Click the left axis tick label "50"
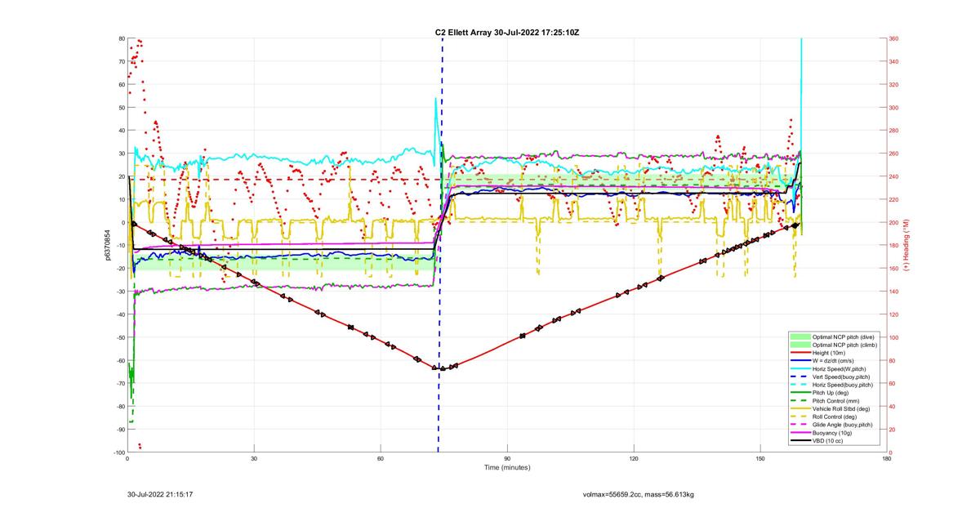Viewport: 980px width, 508px height. tap(121, 108)
